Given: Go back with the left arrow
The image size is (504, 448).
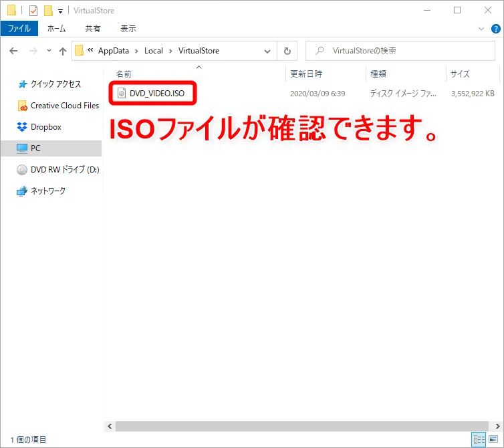Looking at the screenshot, I should coord(13,51).
